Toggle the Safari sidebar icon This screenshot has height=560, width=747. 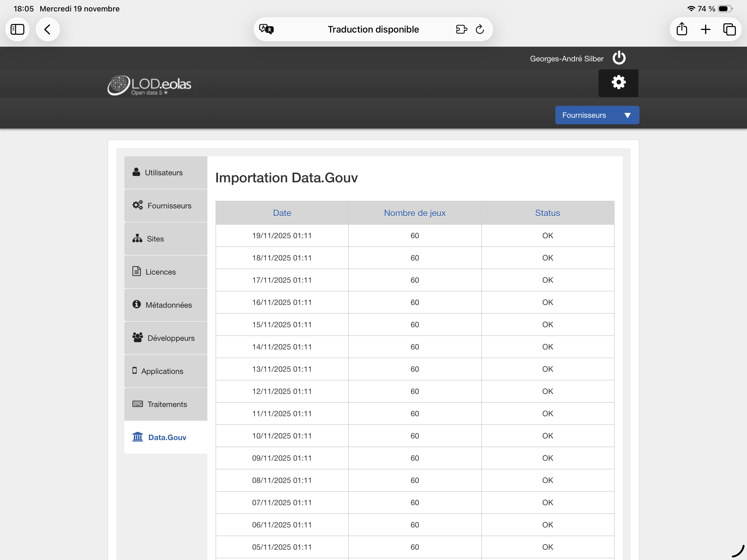17,29
